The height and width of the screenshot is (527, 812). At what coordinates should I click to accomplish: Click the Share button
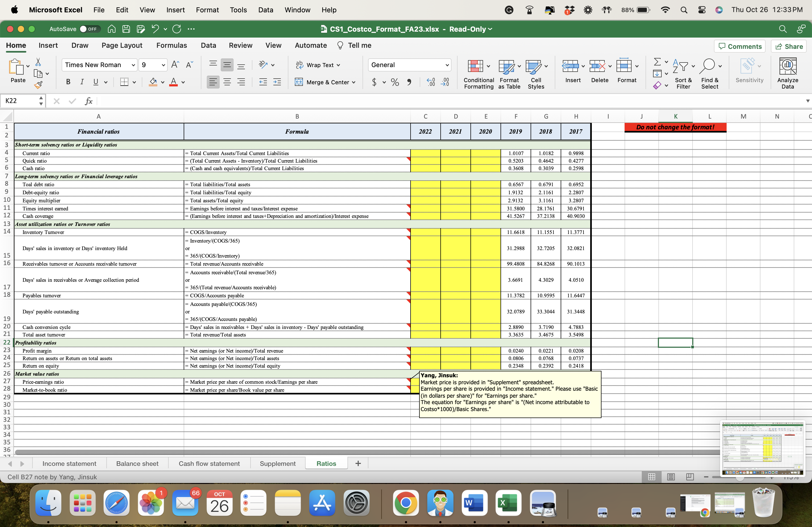coord(789,46)
